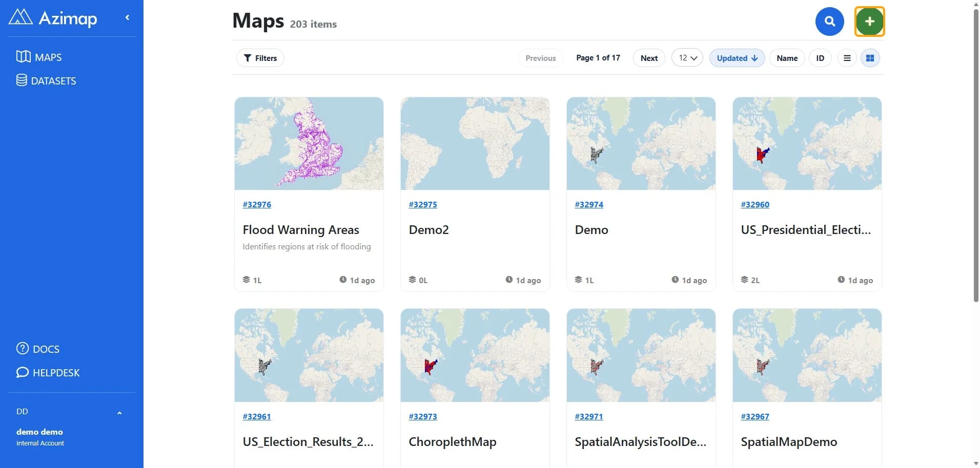Expand the DD account menu chevron
Viewport: 980px width, 468px height.
click(x=119, y=413)
